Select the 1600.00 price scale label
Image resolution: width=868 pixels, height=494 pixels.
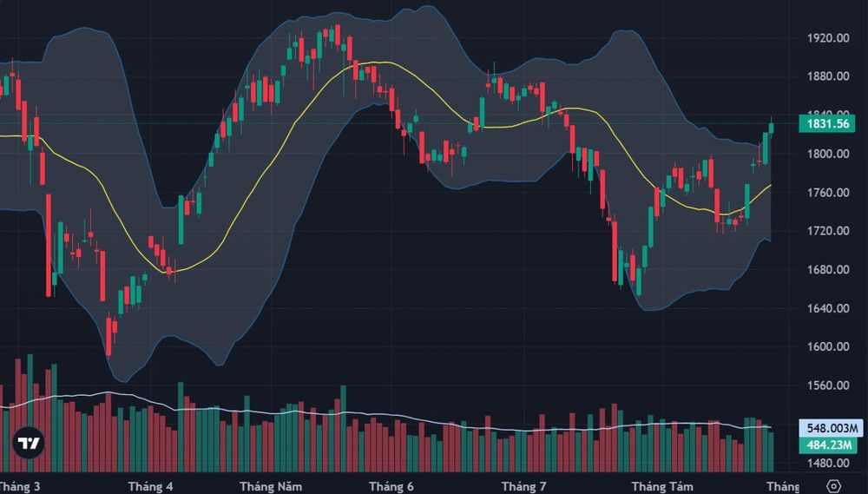click(828, 346)
